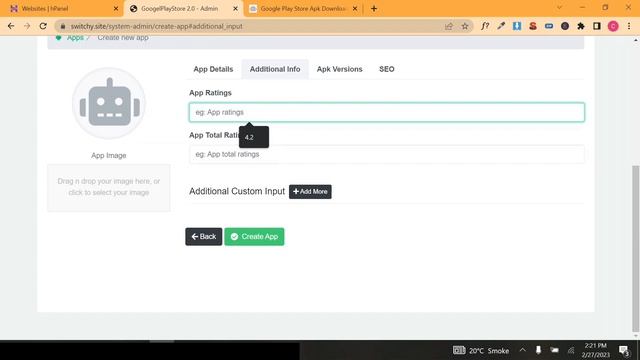
Task: Open the taskbar clock and date
Action: click(596, 350)
